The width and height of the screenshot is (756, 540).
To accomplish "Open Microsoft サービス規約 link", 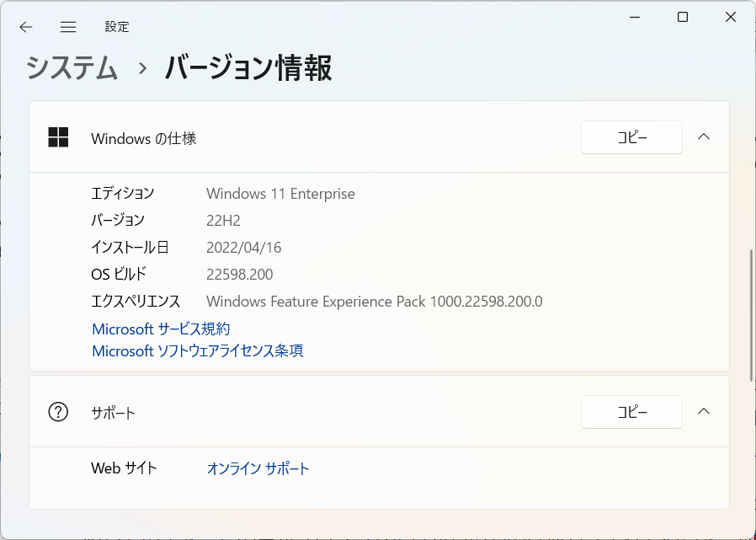I will point(161,329).
